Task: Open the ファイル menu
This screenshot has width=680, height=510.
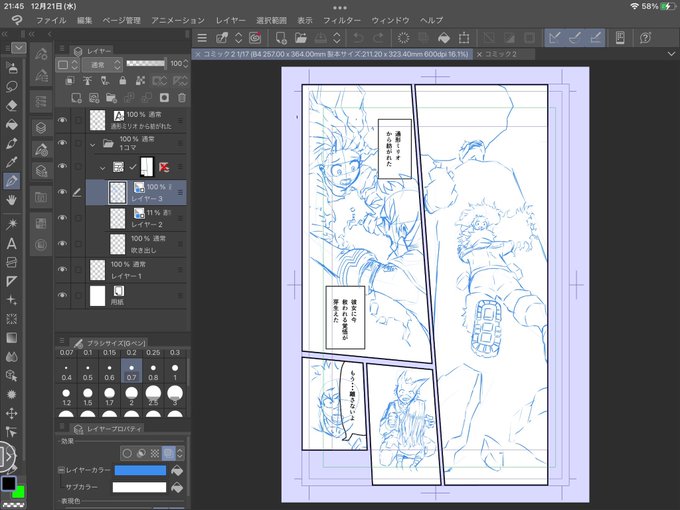Action: coord(51,20)
